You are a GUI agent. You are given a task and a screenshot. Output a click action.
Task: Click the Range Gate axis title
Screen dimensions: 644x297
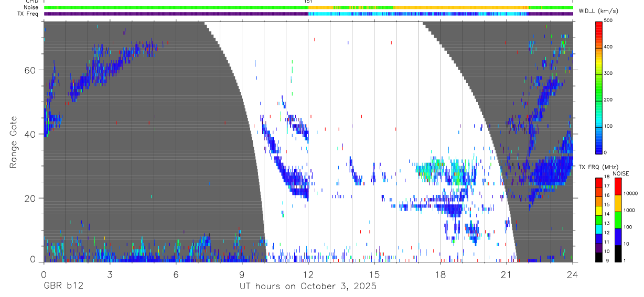[x=13, y=142]
